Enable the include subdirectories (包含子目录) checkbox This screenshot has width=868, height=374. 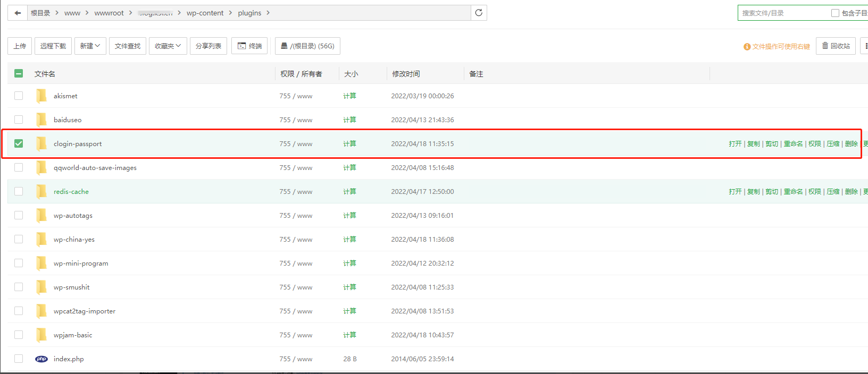pyautogui.click(x=835, y=13)
